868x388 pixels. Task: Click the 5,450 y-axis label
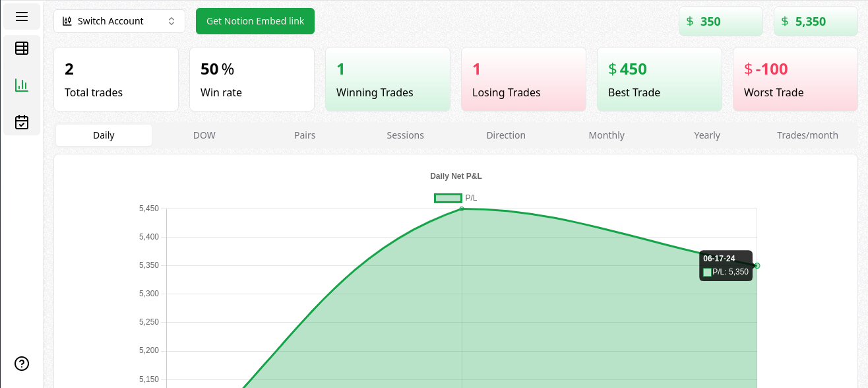(x=149, y=209)
